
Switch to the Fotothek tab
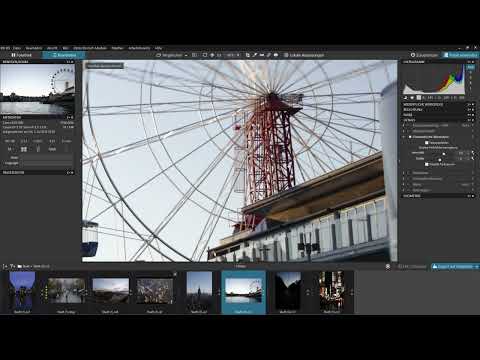coord(21,55)
